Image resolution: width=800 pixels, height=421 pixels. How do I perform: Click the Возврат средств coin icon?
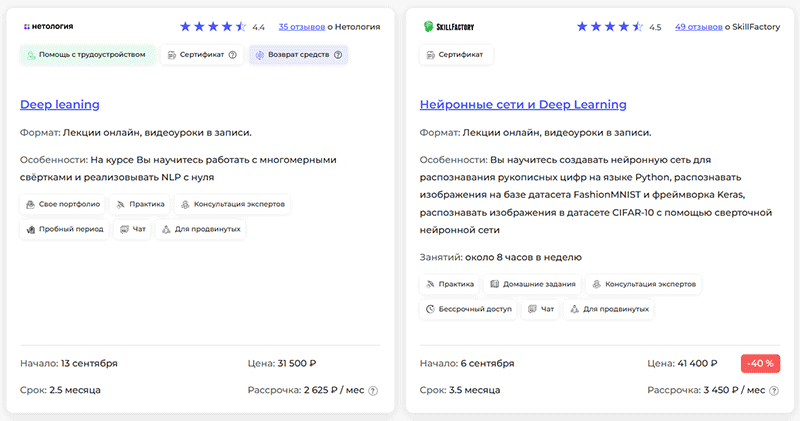[x=260, y=55]
